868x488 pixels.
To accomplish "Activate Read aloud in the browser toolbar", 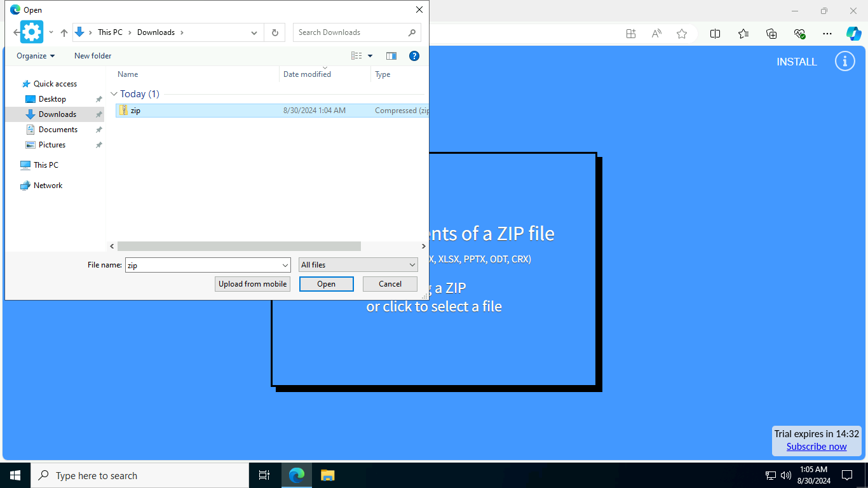I will pyautogui.click(x=656, y=34).
